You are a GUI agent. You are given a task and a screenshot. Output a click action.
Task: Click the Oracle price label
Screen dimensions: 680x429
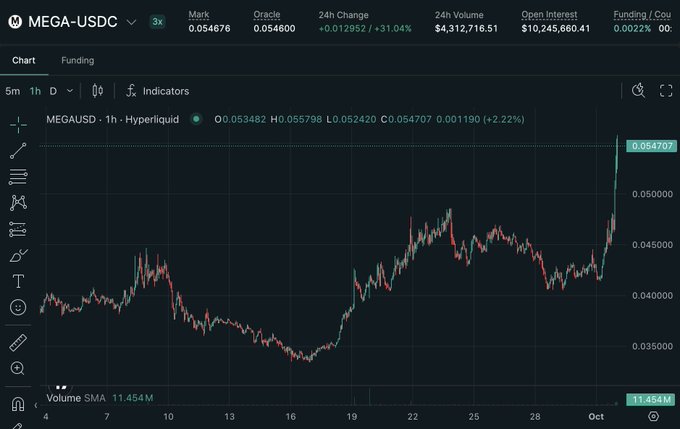coord(267,15)
